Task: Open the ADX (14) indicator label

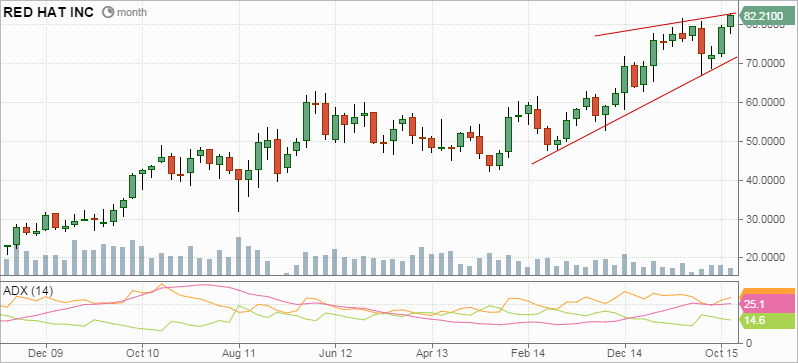Action: tap(28, 291)
